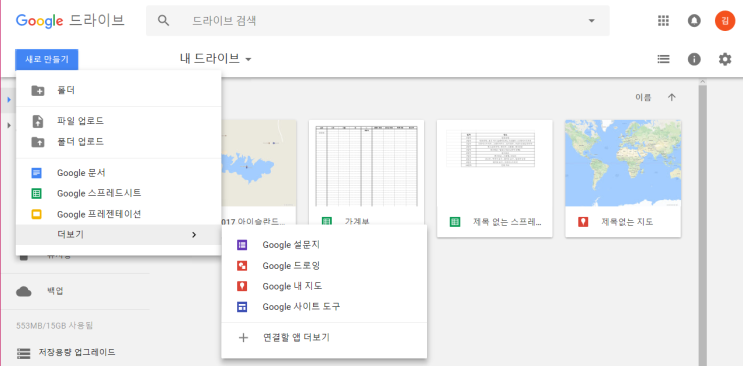Click the 이름 sort label
The image size is (743, 366).
(643, 97)
